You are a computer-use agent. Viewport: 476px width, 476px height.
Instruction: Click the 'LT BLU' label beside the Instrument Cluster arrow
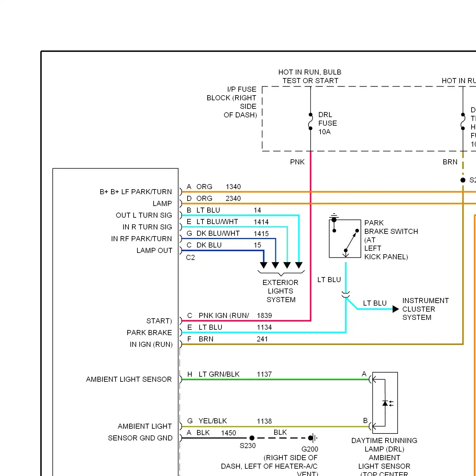pos(375,303)
